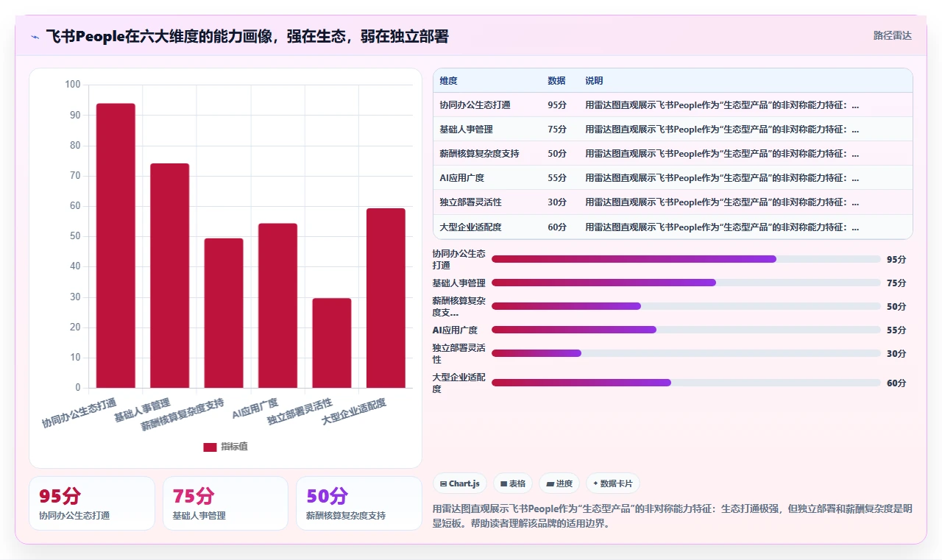The width and height of the screenshot is (942, 560).
Task: Click the AI应用广度 bar in chart
Action: (x=277, y=306)
